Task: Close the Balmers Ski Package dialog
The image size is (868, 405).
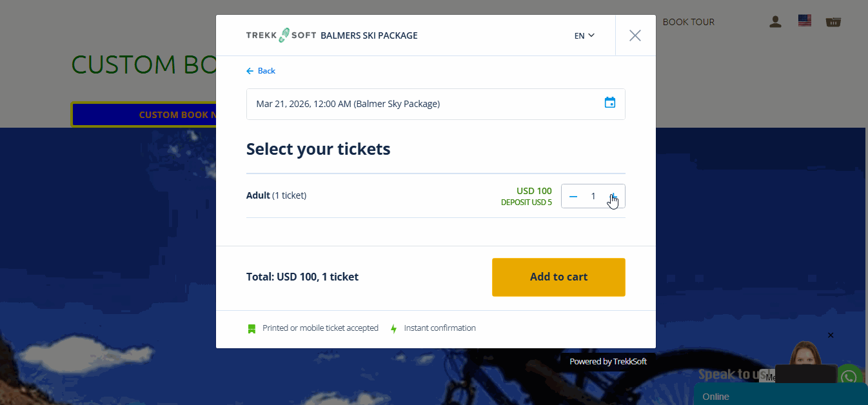Action: pos(635,35)
